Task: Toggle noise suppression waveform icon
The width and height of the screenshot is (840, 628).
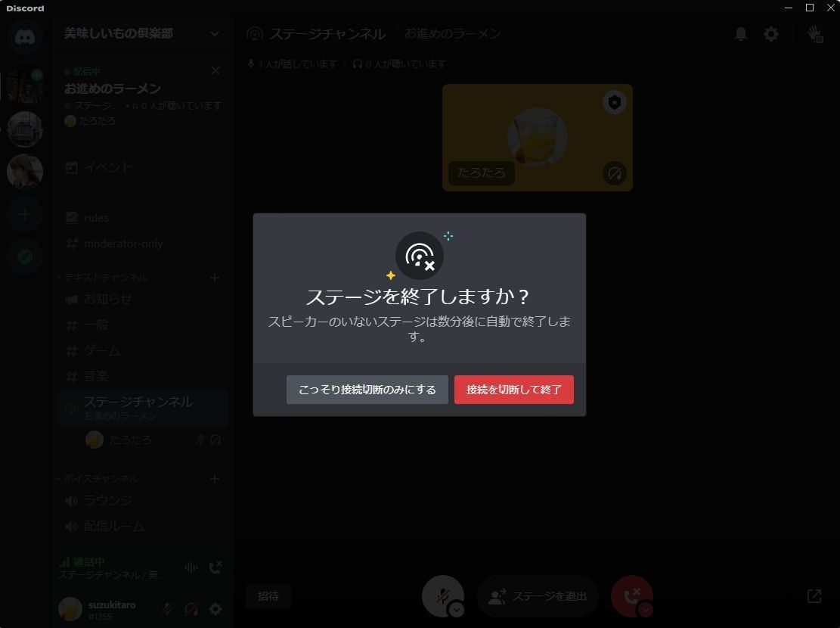Action: [191, 567]
